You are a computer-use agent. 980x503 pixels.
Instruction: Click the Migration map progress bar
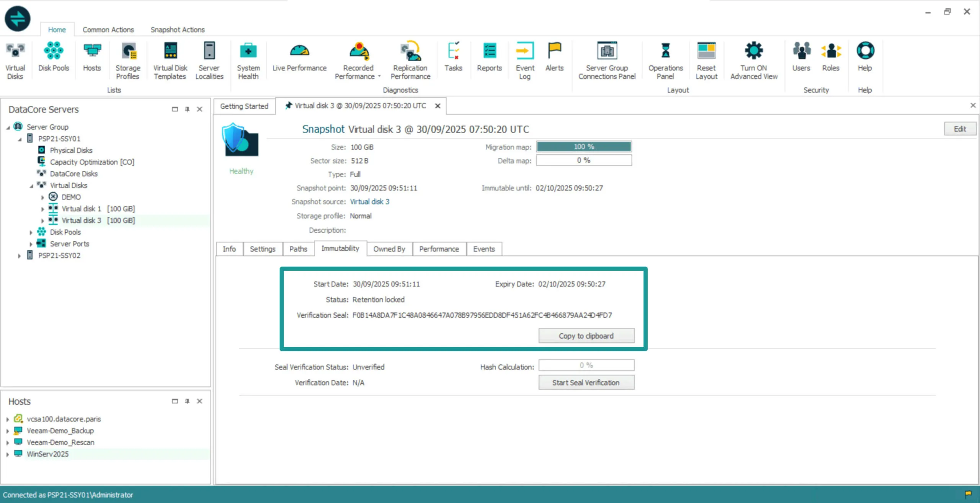[583, 147]
